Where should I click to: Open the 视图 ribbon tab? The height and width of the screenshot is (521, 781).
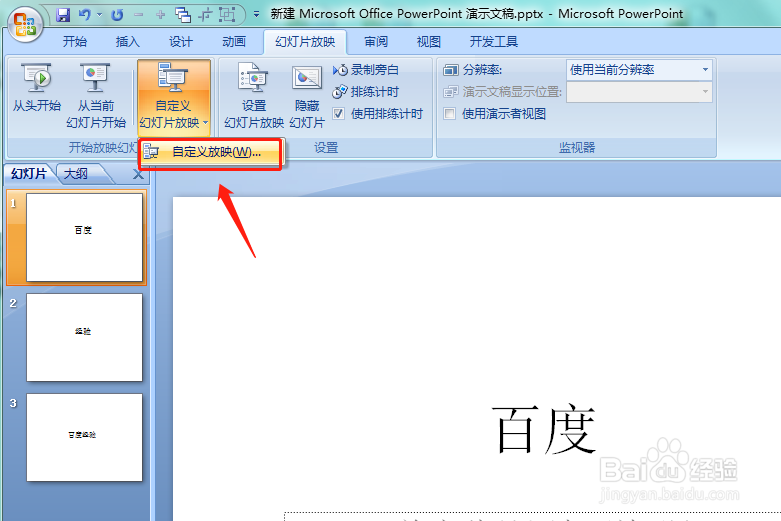coord(429,42)
